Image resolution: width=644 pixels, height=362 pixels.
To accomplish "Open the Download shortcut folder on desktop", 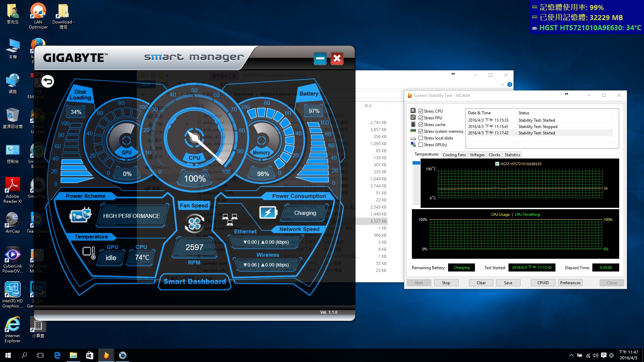I will [63, 16].
